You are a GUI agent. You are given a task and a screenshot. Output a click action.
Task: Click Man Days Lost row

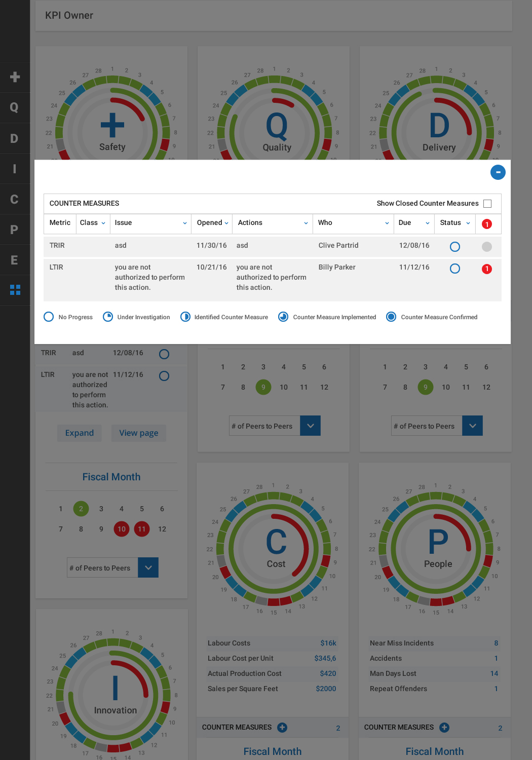(x=435, y=673)
